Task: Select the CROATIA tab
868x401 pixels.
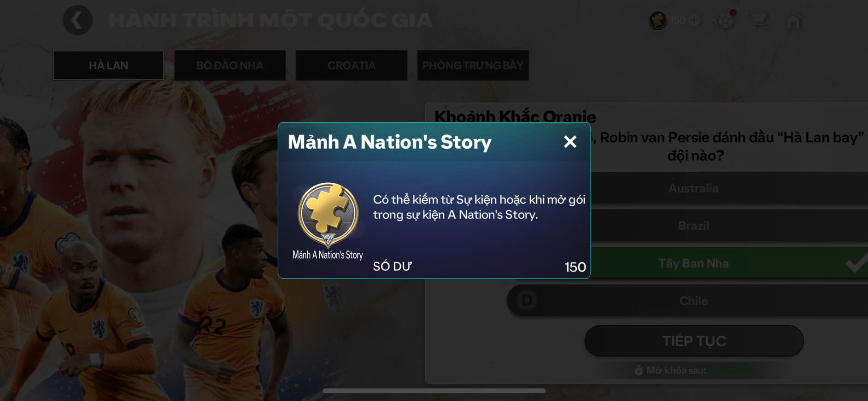Action: pyautogui.click(x=352, y=65)
